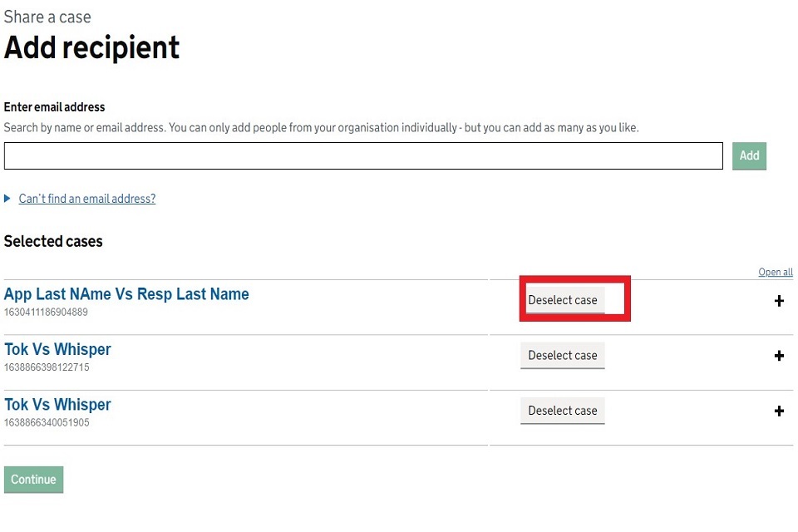Screen dimensions: 798x532
Task: Click case number 1630411186904889
Action: pyautogui.click(x=46, y=313)
